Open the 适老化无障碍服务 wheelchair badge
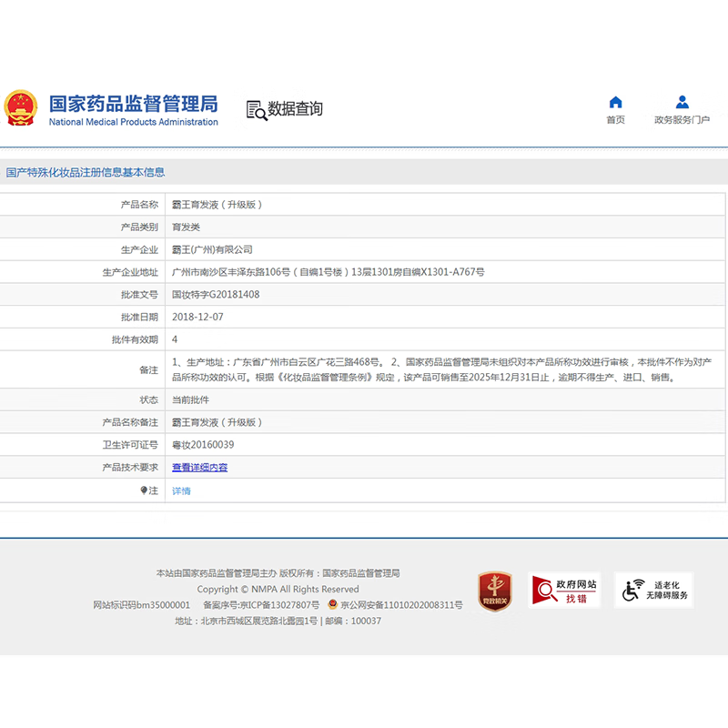 (653, 591)
